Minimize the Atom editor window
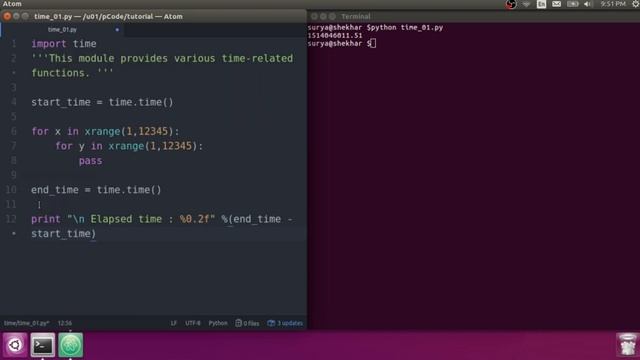The width and height of the screenshot is (640, 360). [x=16, y=16]
